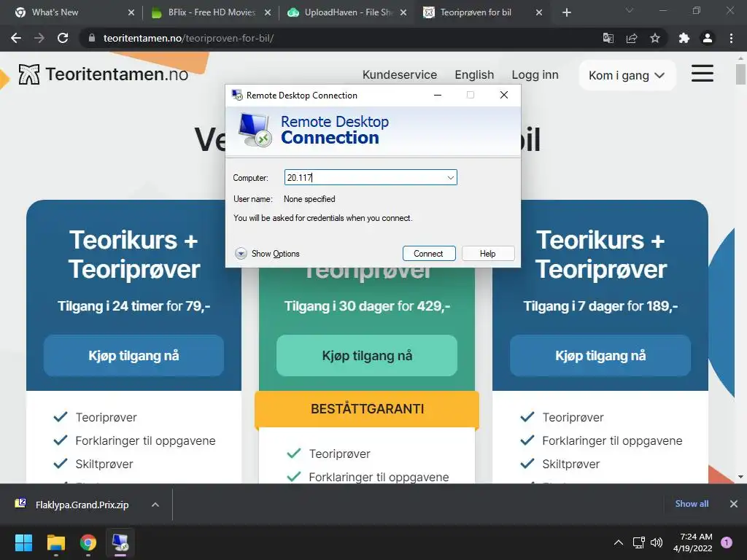Expand the Kom i gang dropdown
The image size is (747, 560).
click(x=627, y=75)
